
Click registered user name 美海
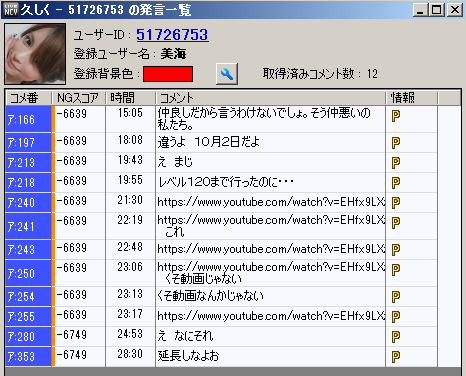[173, 54]
